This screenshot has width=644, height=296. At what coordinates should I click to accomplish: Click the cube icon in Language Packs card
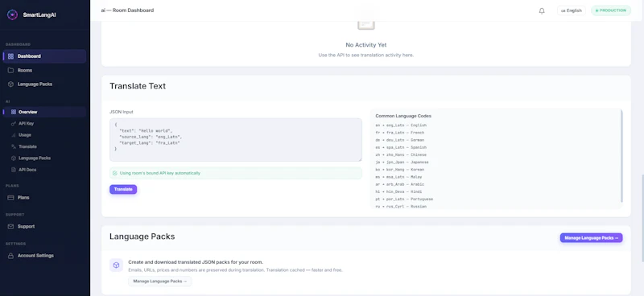(x=116, y=265)
